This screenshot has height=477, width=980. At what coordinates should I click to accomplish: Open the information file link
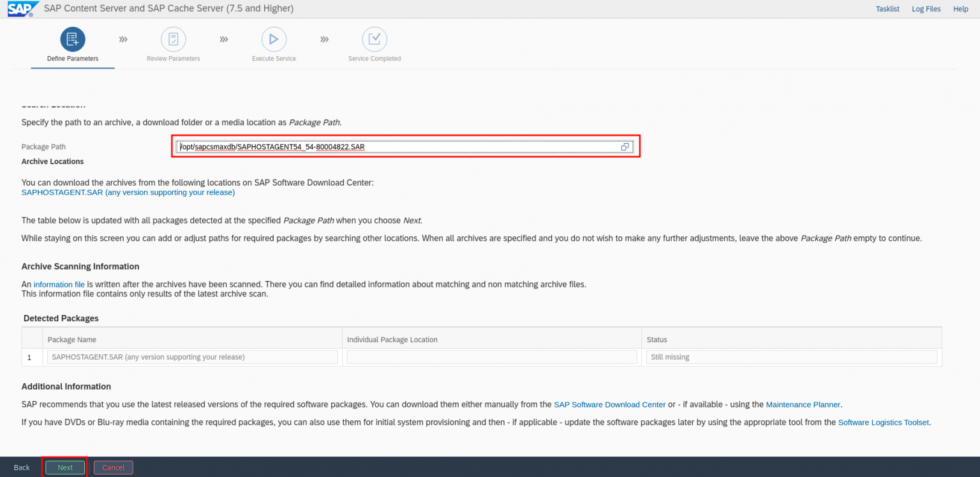click(x=59, y=284)
